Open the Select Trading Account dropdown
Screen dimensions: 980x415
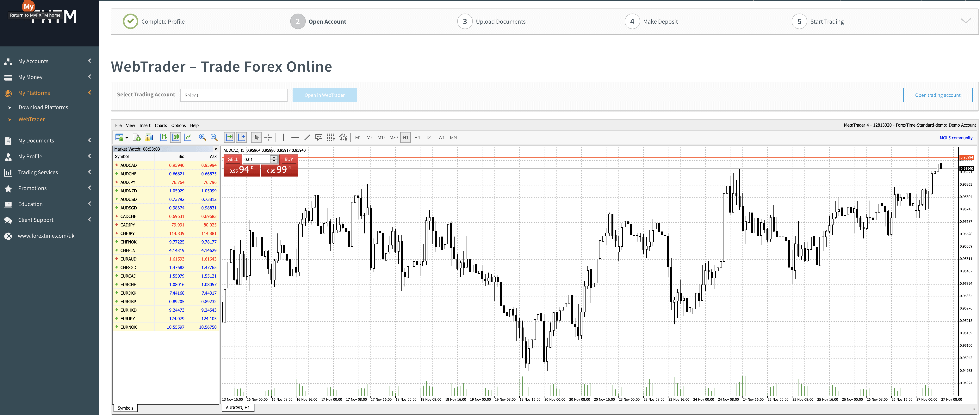click(234, 95)
